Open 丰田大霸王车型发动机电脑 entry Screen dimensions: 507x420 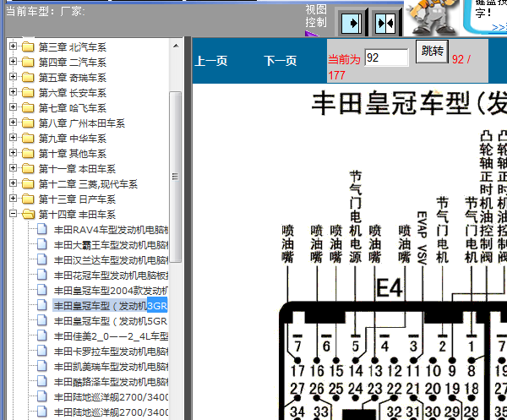pos(111,245)
